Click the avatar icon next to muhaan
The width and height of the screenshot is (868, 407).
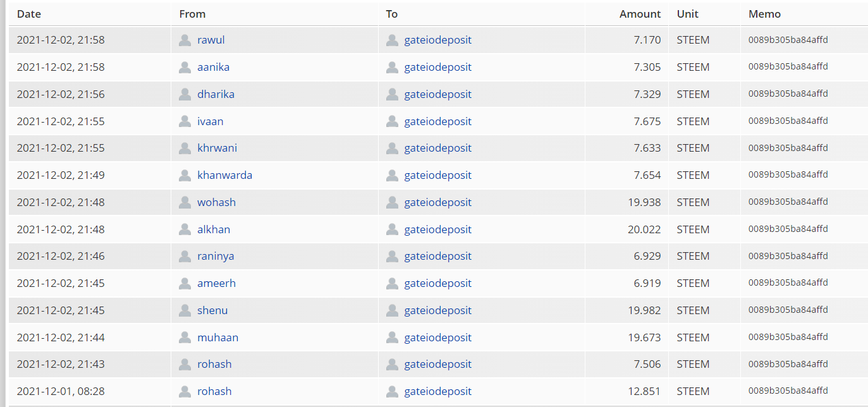coord(185,337)
